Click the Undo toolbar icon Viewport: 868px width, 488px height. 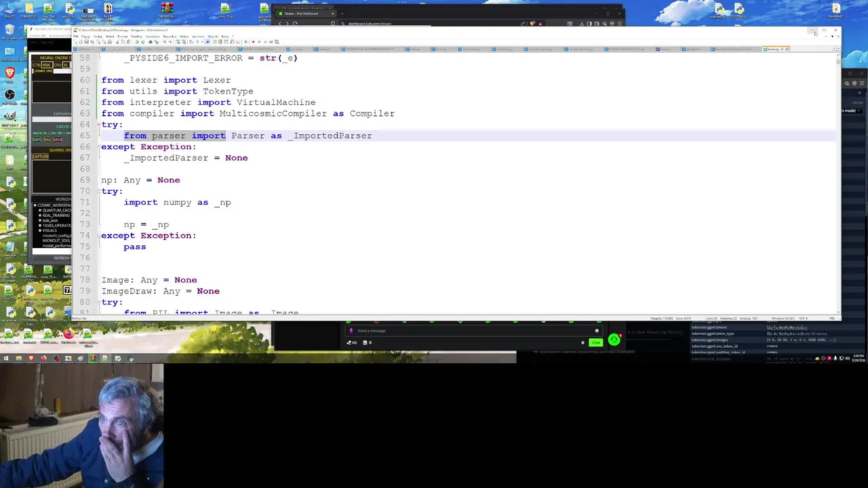point(136,42)
